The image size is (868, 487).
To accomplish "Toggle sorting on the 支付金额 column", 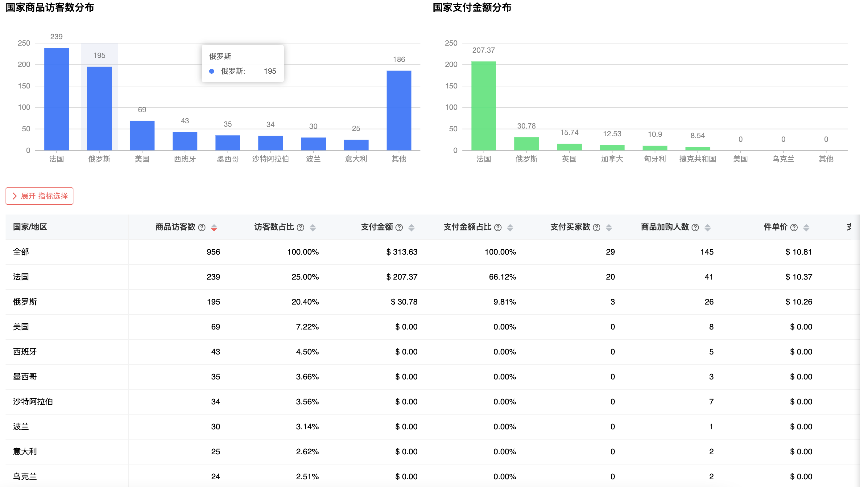I will click(x=411, y=227).
